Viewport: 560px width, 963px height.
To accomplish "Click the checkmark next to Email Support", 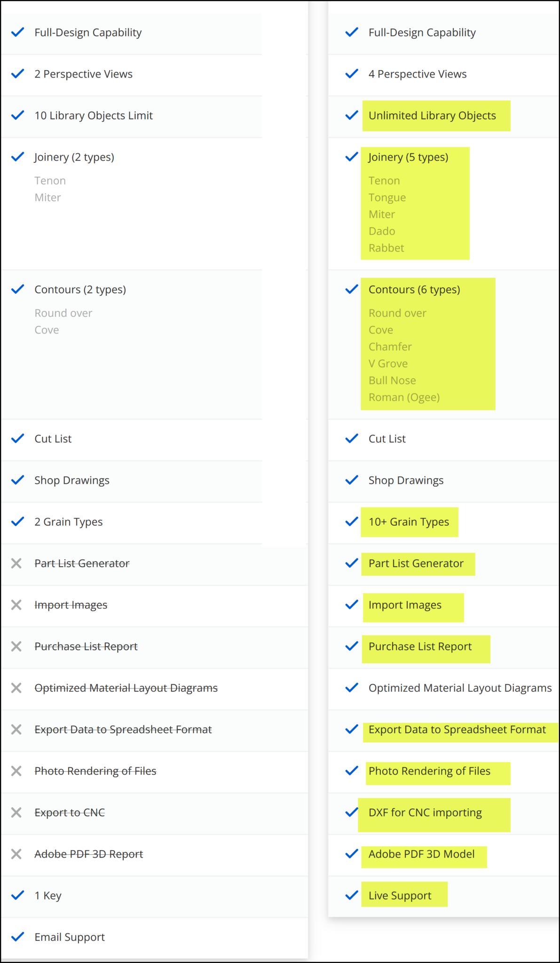I will 18,937.
